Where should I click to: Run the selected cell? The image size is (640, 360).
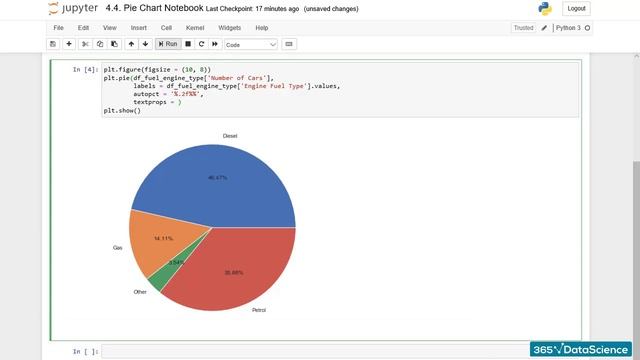pyautogui.click(x=168, y=44)
